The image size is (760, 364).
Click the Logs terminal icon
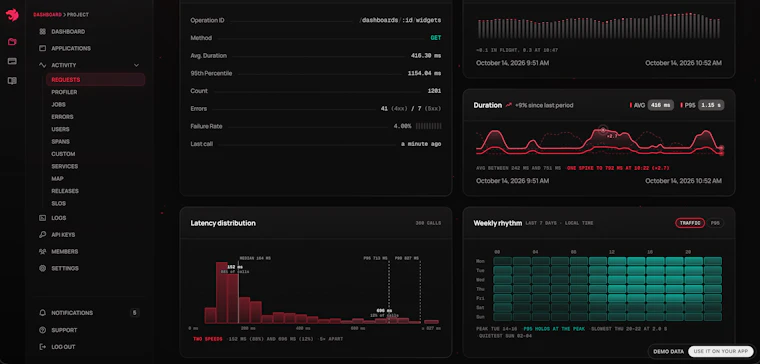coord(43,218)
